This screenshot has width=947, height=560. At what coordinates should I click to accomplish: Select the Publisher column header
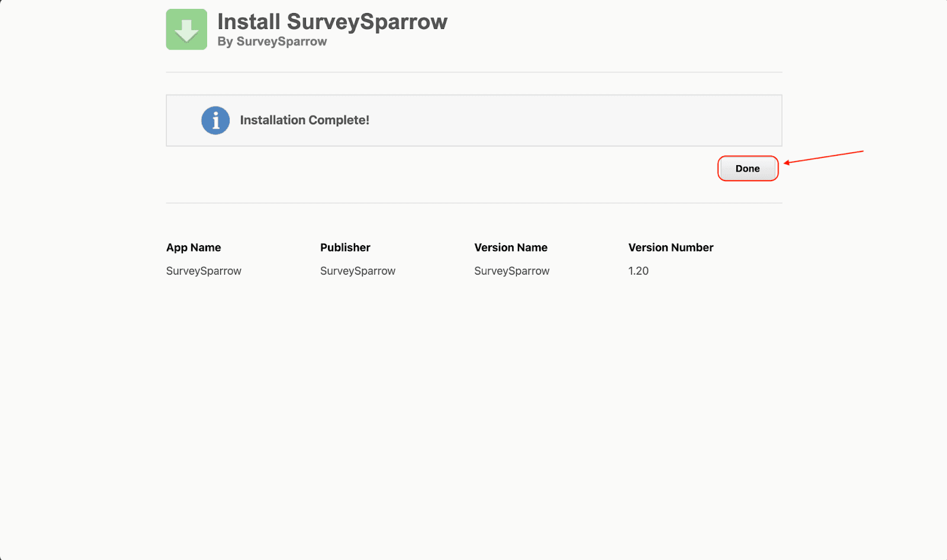(345, 247)
